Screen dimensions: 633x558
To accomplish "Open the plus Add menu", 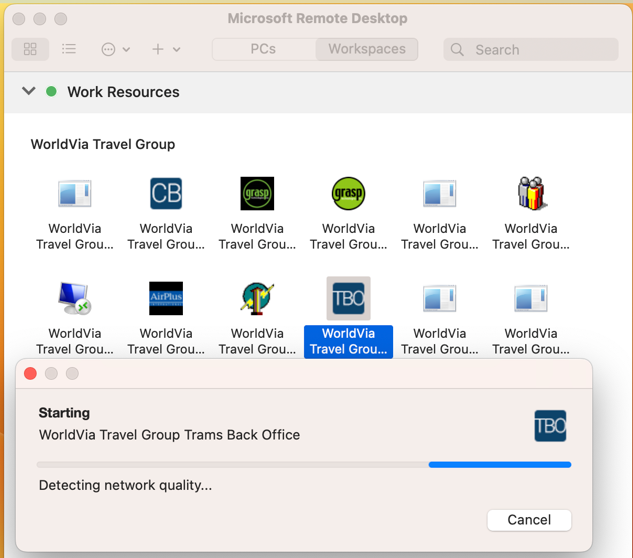I will point(166,49).
